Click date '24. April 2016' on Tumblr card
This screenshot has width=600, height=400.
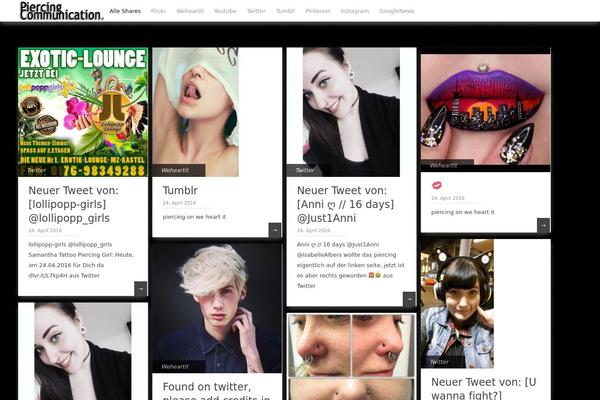pyautogui.click(x=179, y=203)
